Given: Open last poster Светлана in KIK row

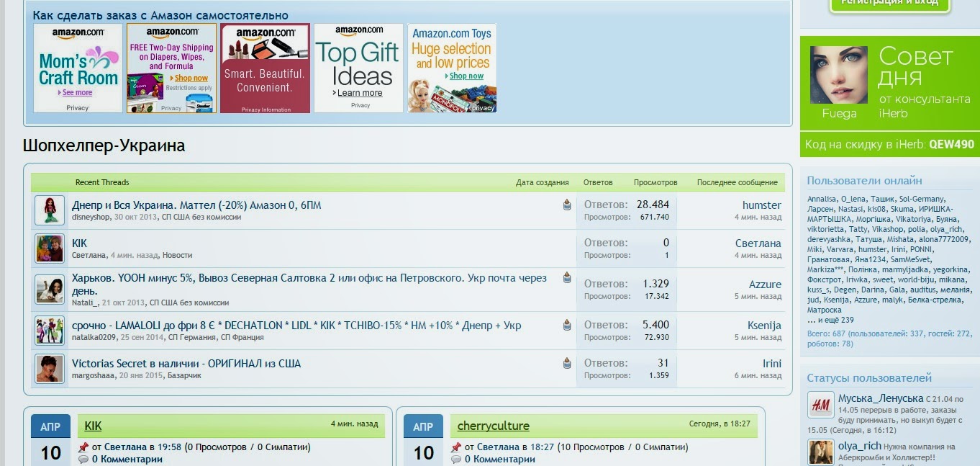Looking at the screenshot, I should [x=758, y=243].
